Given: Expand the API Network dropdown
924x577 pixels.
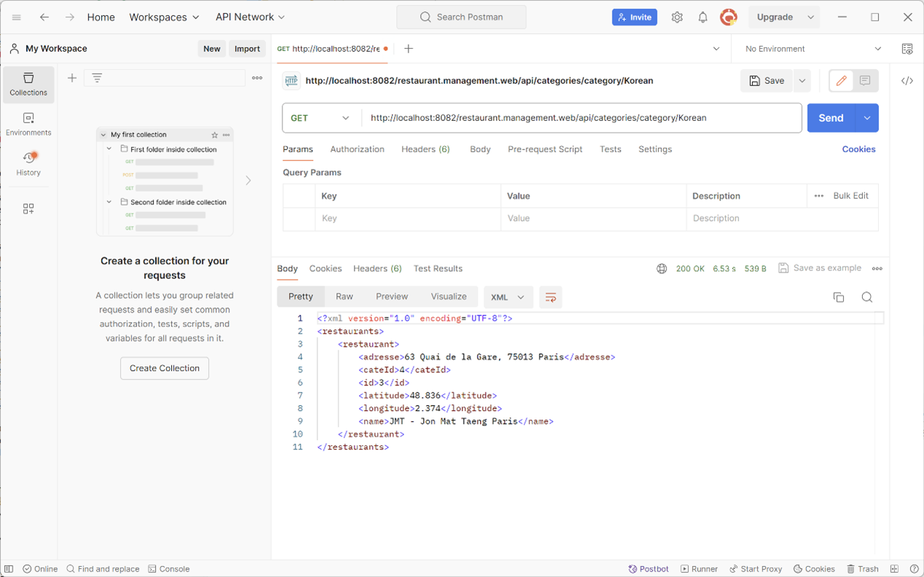Looking at the screenshot, I should 250,17.
